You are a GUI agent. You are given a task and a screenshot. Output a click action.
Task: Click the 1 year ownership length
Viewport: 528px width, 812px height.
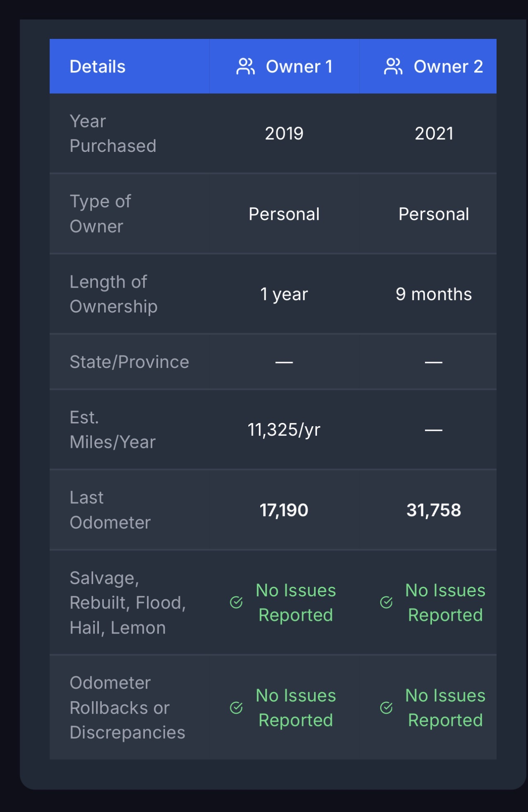pos(284,294)
